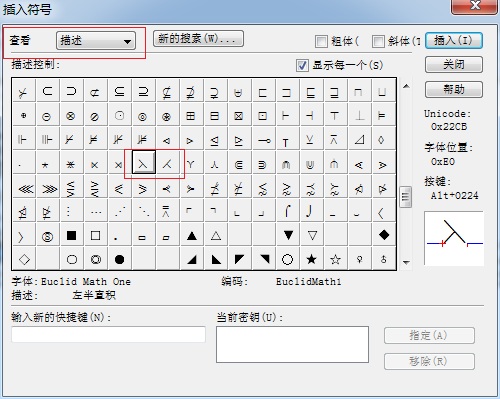Pick the female sign symbol ♀
This screenshot has height=399, width=500.
click(x=359, y=259)
